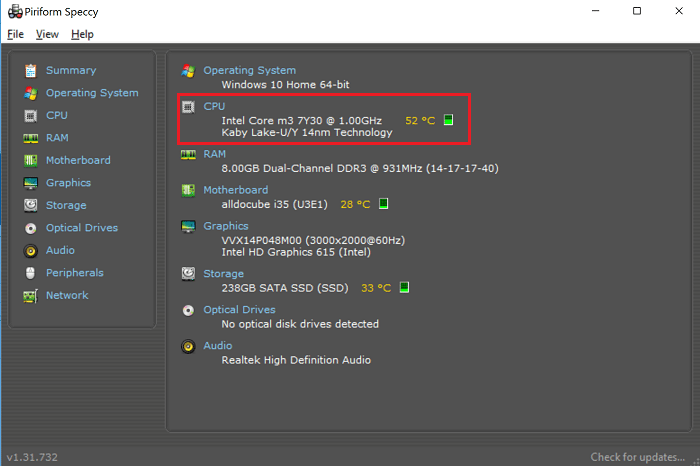Click Check for updates link
The width and height of the screenshot is (700, 466).
pyautogui.click(x=639, y=457)
